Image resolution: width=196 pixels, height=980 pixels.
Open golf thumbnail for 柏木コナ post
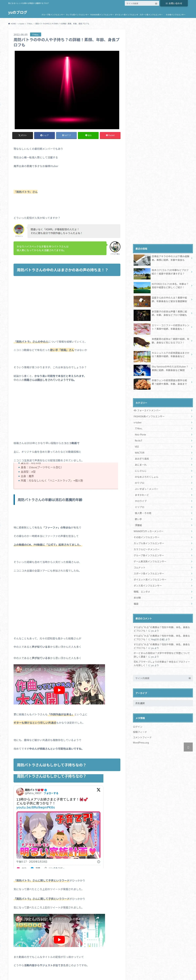click(x=142, y=274)
